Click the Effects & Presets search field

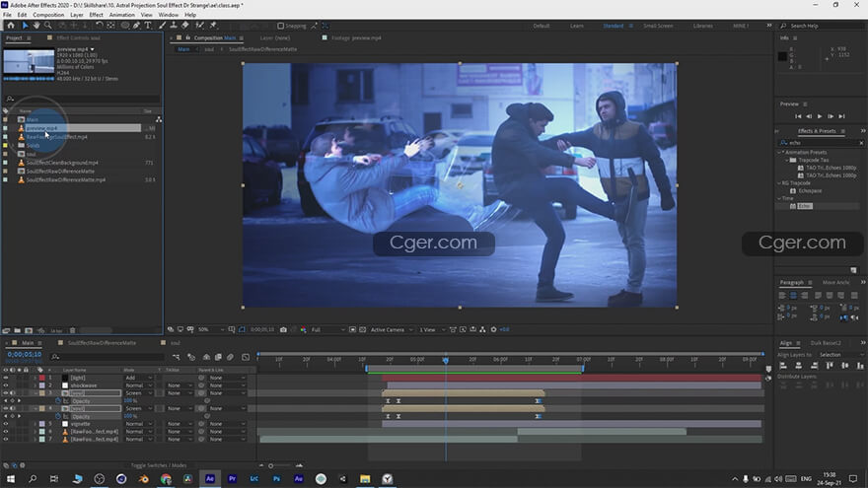click(x=822, y=143)
